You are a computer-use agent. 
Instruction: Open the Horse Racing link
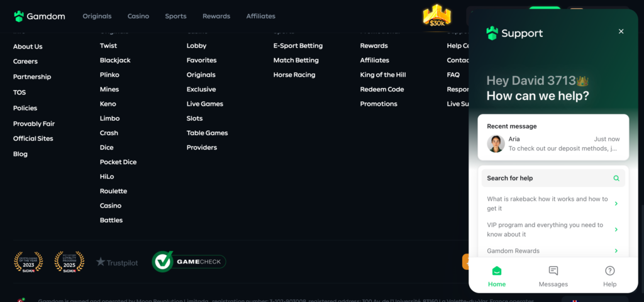point(294,75)
